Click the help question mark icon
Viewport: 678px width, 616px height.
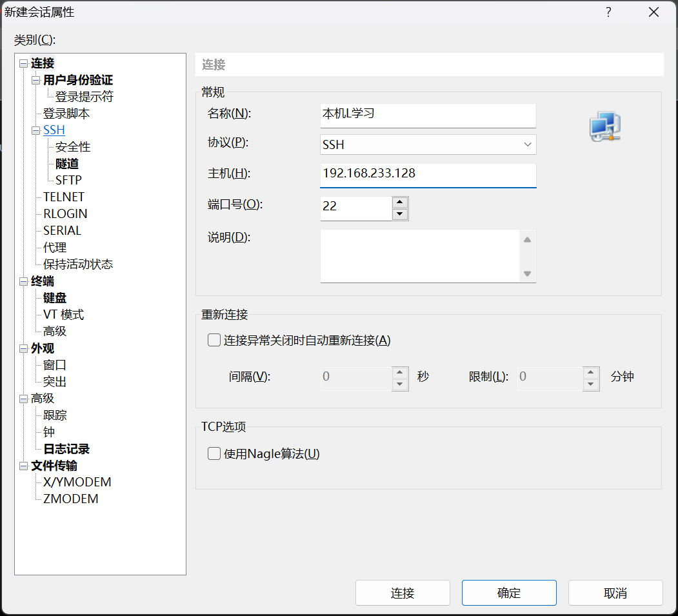coord(608,12)
